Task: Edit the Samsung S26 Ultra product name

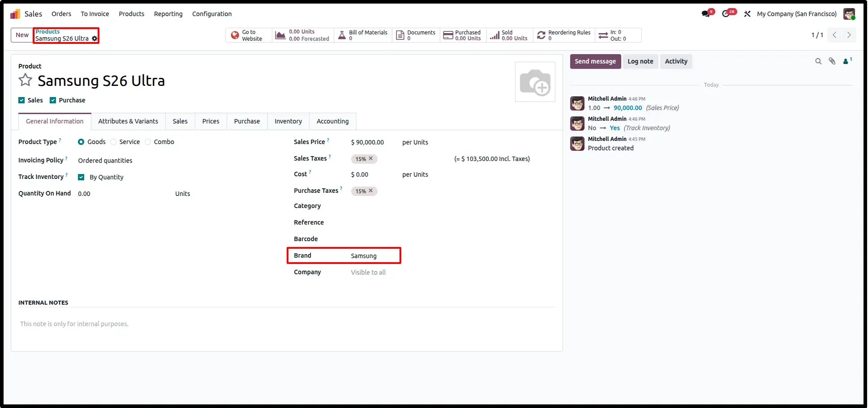Action: click(101, 81)
